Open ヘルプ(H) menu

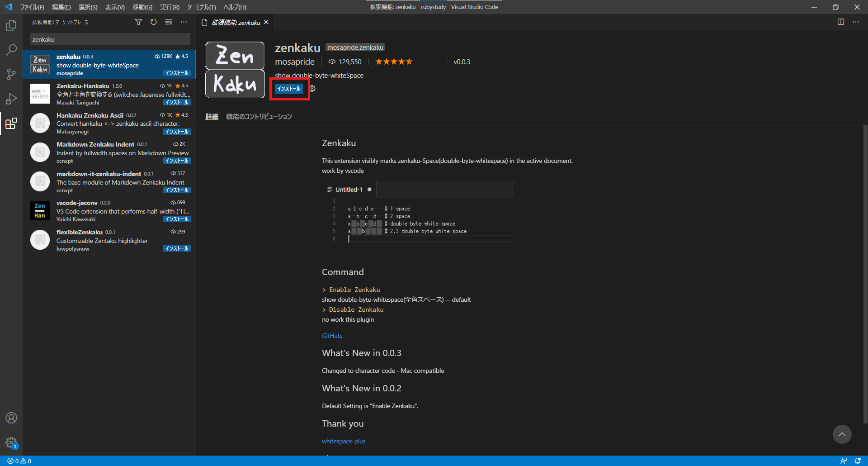(x=235, y=7)
